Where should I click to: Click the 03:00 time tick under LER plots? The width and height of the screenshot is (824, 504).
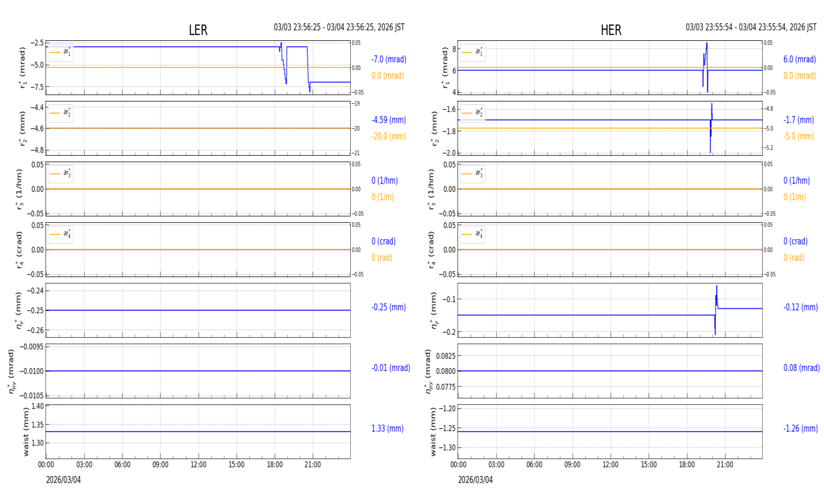pyautogui.click(x=84, y=465)
